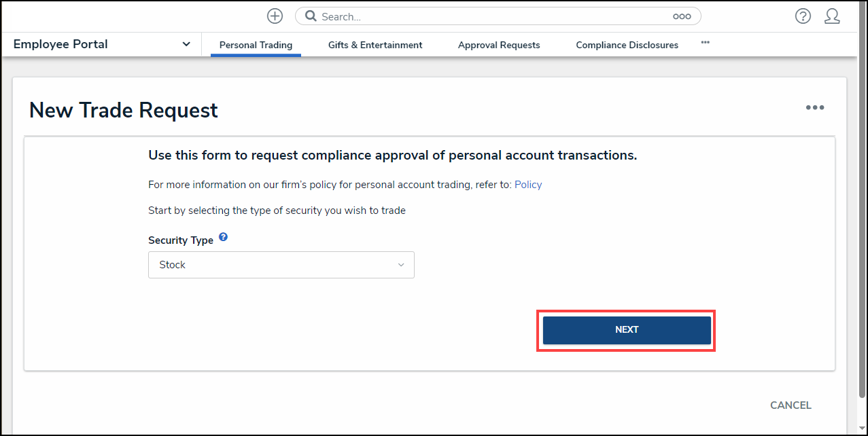Open the Security Type Stock dropdown

click(x=281, y=265)
